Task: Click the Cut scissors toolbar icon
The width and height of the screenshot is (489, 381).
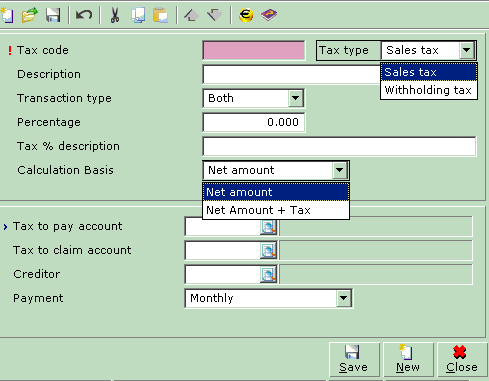Action: point(115,15)
